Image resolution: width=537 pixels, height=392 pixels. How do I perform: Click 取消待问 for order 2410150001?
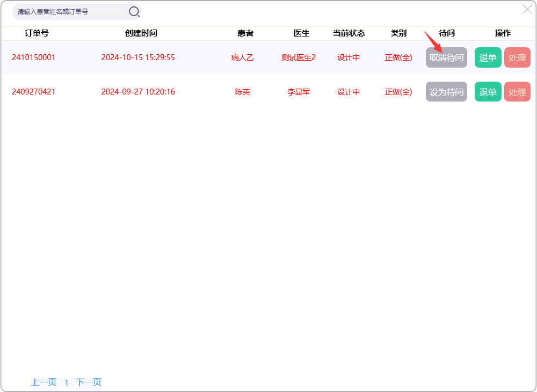[446, 57]
